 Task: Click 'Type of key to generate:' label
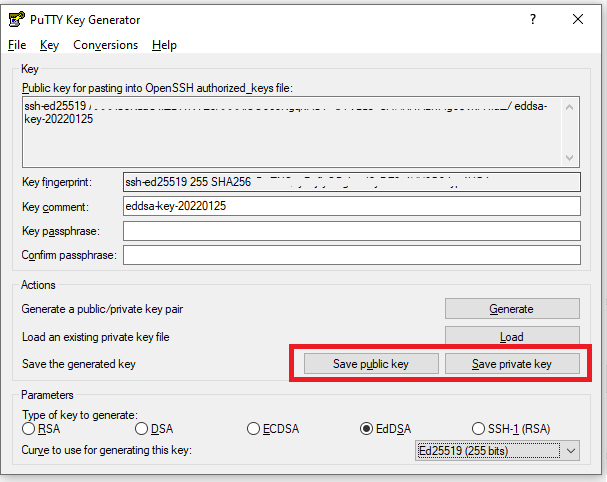pyautogui.click(x=80, y=415)
